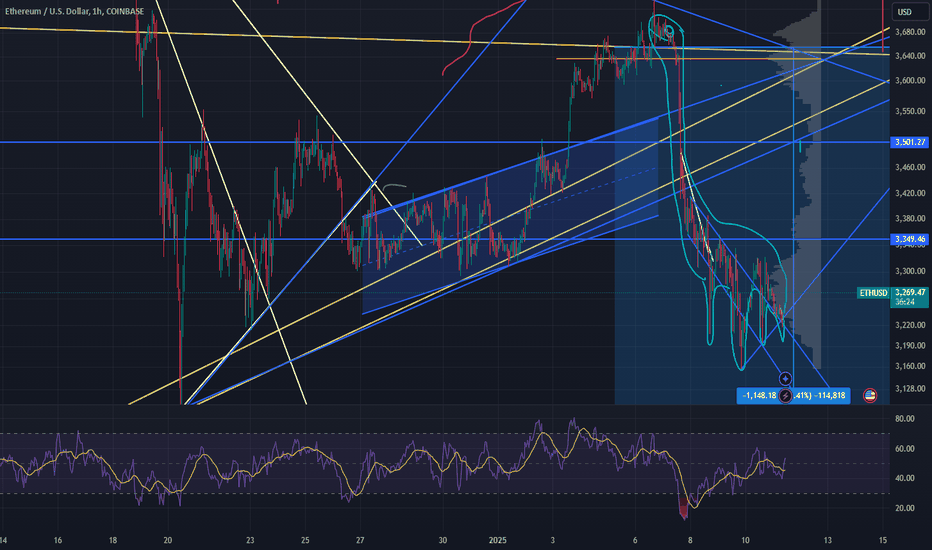
Task: Click the 3,300.00 price axis label
Action: coord(910,271)
